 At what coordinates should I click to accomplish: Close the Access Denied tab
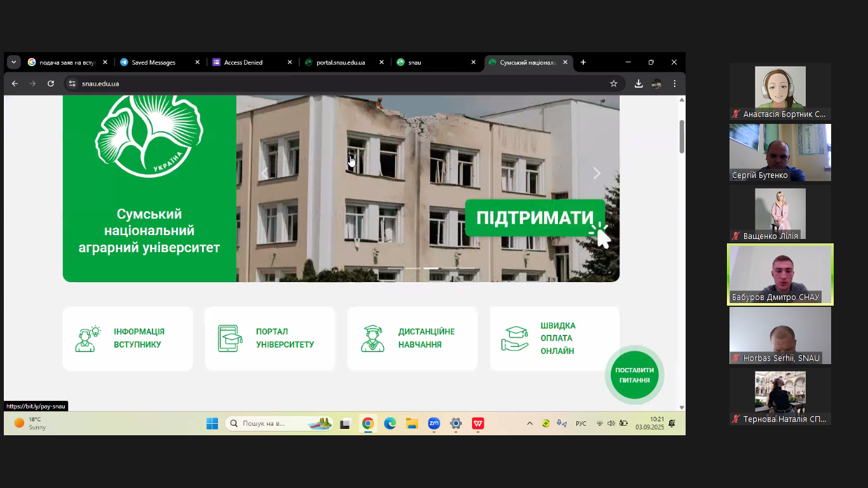[x=289, y=62]
